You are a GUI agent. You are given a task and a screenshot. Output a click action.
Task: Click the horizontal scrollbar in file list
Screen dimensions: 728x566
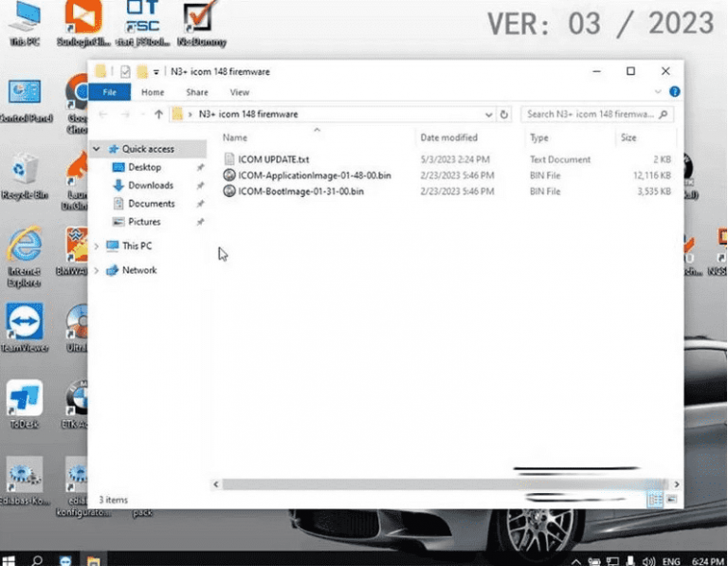pos(427,484)
